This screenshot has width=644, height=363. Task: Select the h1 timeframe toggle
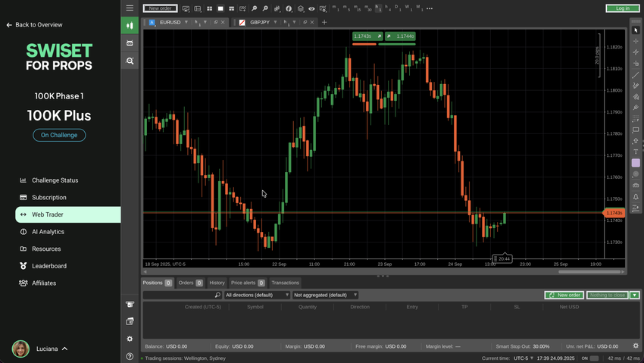[x=377, y=8]
